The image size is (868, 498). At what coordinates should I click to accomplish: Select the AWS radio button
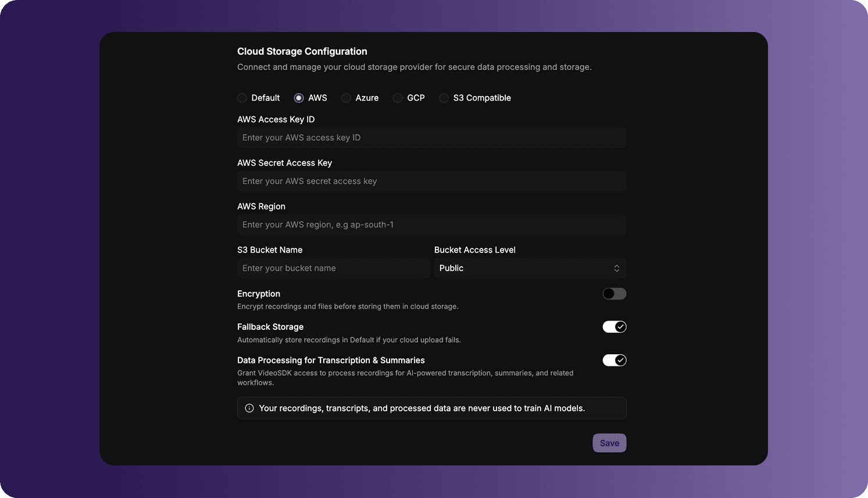pyautogui.click(x=299, y=98)
